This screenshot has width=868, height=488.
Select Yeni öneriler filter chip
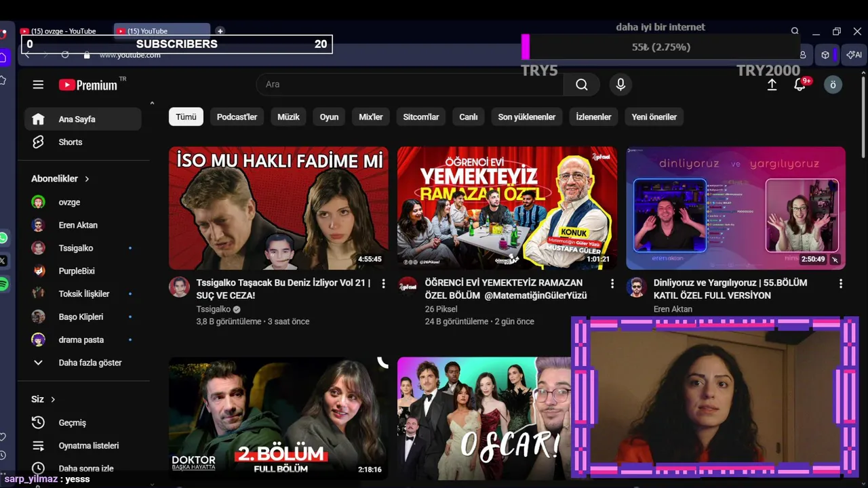click(x=654, y=117)
